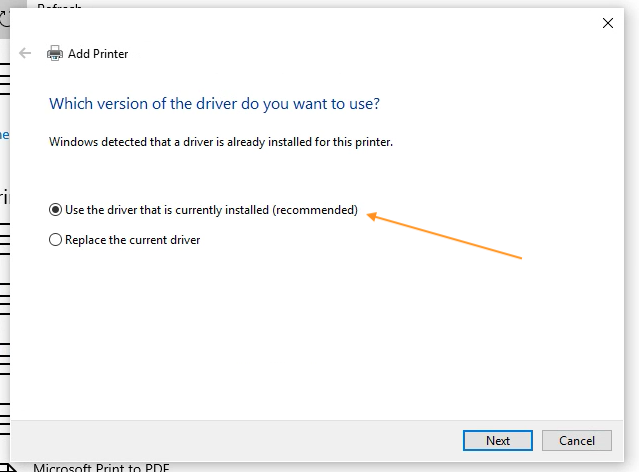Click the printer icon beside Add Printer
The height and width of the screenshot is (472, 639).
(55, 53)
